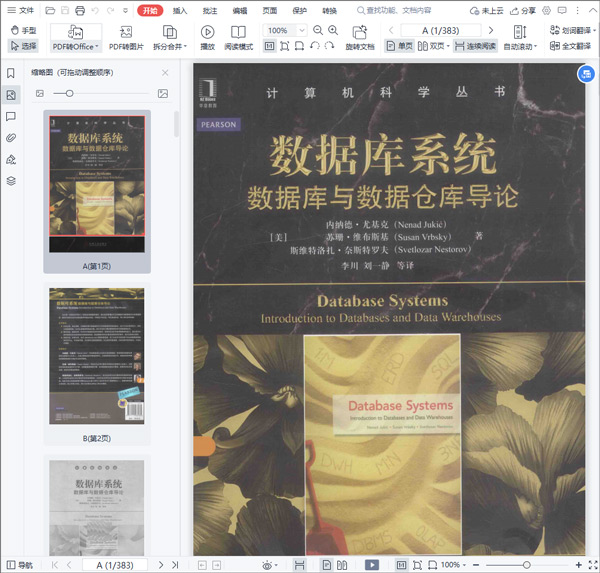Screen dimensions: 600x573
Task: Select the A(第1页) page thumbnail
Action: click(97, 191)
